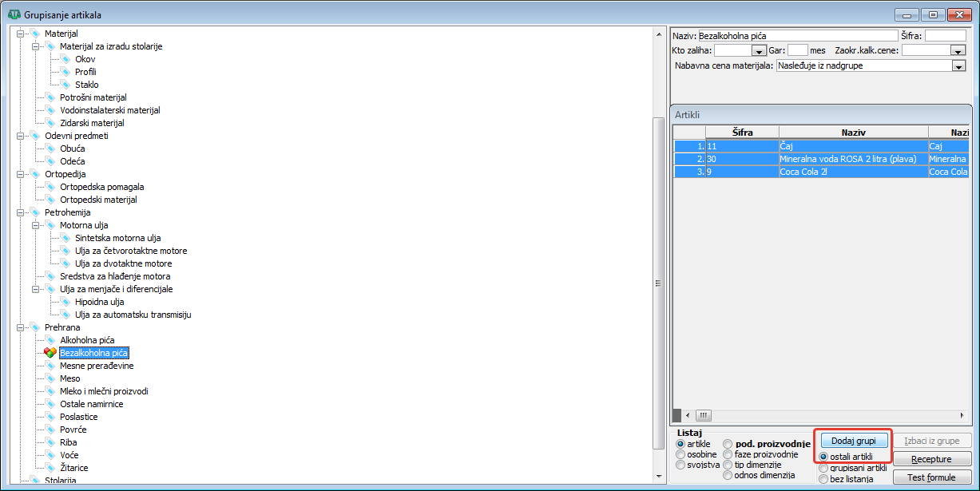The height and width of the screenshot is (491, 980).
Task: Click the tag icon beside Hipoidna ulja
Action: (65, 302)
